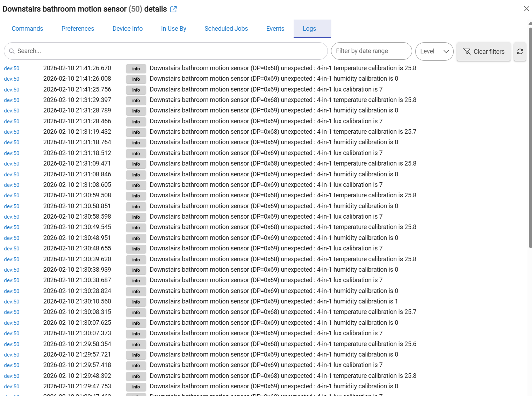Click info badge on 21:29:58.354 log row
Screen dimensions: 532x396
tap(136, 344)
